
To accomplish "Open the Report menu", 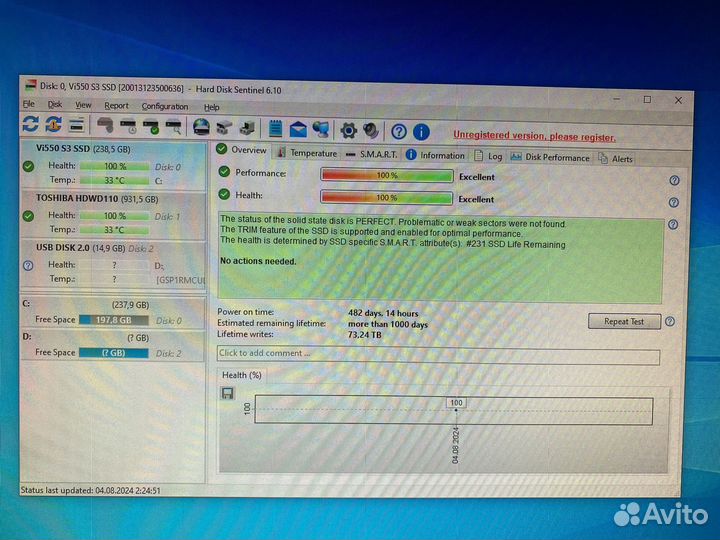I will tap(116, 106).
